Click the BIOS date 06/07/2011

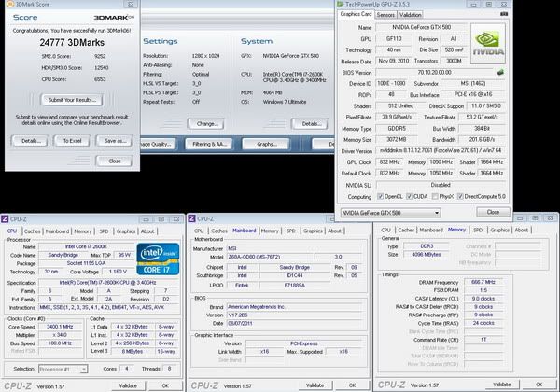click(295, 324)
